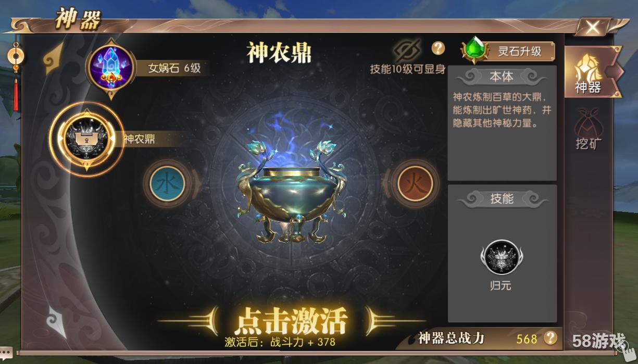638x364 pixels.
Task: Open the 归元 skill icon
Action: click(x=502, y=257)
